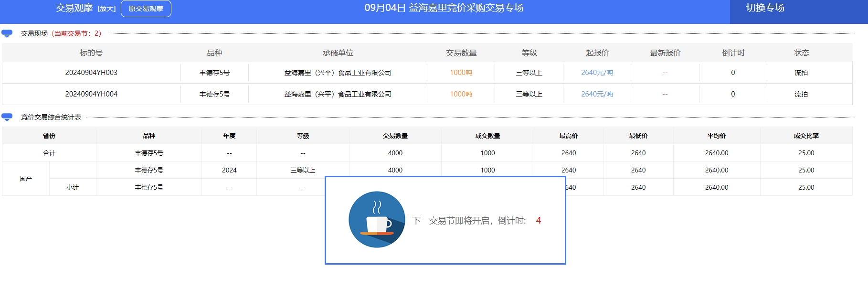Click the 当前交易节：2 indicator
868x289 pixels.
tap(77, 33)
